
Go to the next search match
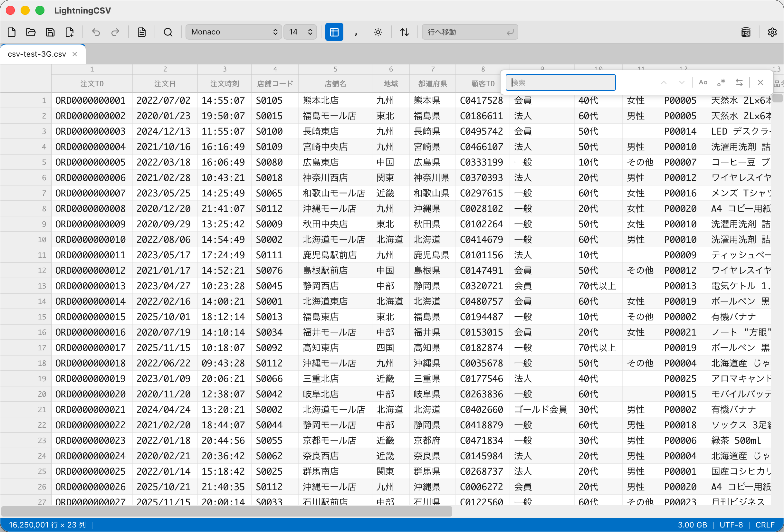(682, 83)
